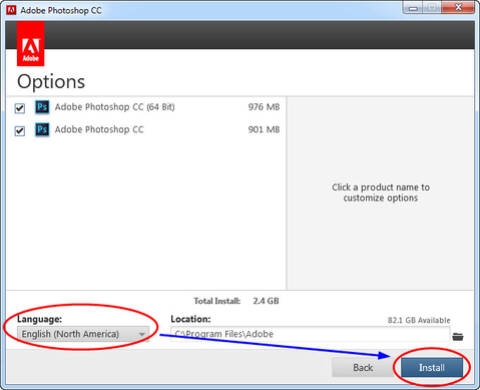Click the small Adobe icon in title bar

tap(11, 10)
